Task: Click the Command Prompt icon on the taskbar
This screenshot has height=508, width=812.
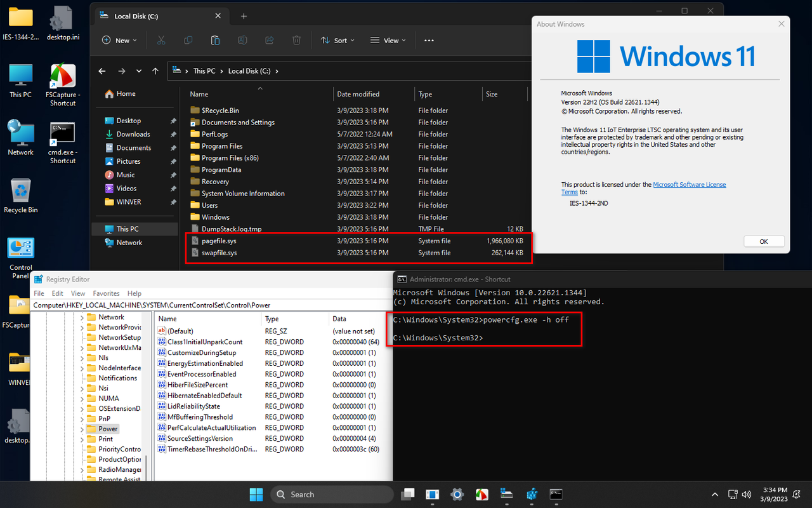Action: pos(556,494)
